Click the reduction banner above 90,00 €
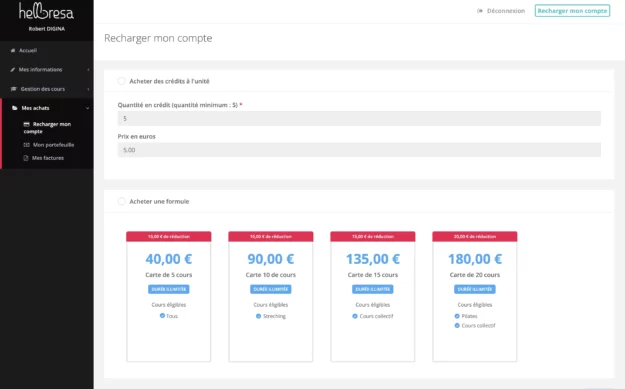The width and height of the screenshot is (625, 389). [x=271, y=236]
